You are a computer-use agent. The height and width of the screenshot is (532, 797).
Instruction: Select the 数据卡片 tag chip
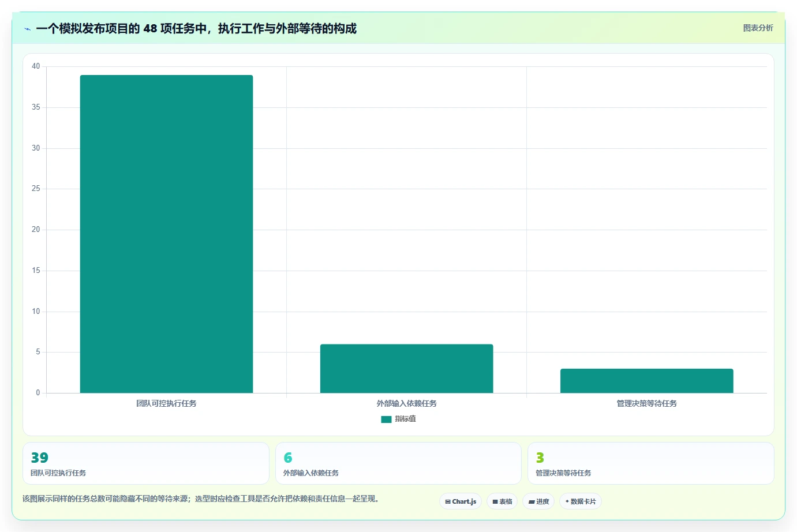581,501
